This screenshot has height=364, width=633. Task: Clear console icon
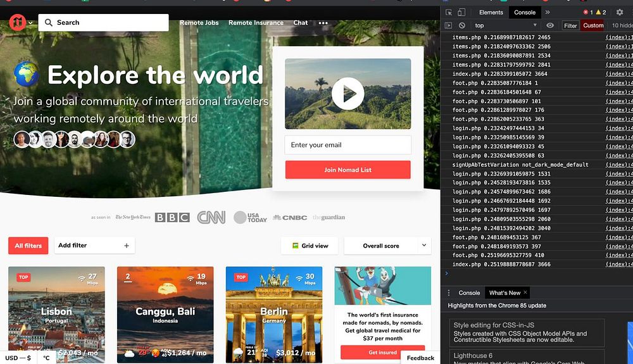click(x=462, y=25)
